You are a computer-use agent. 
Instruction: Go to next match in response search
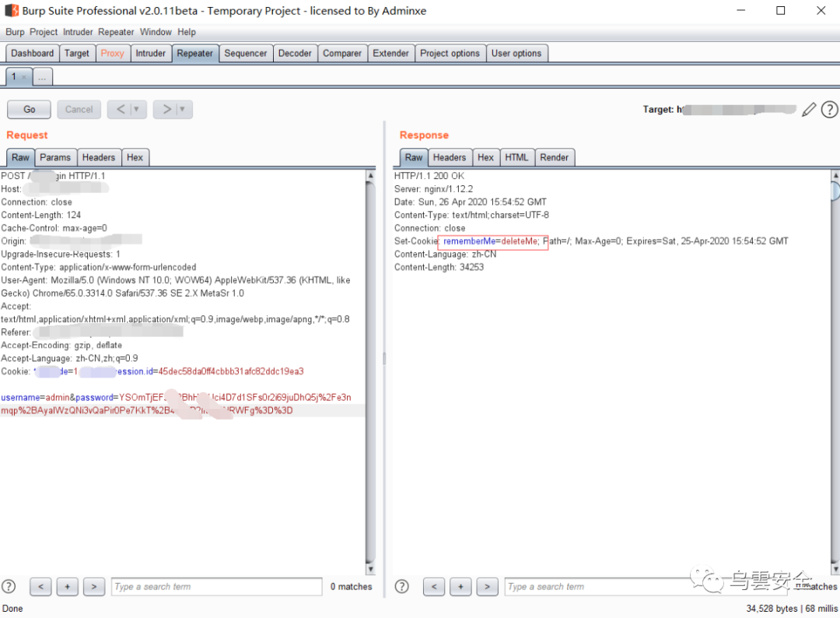488,586
